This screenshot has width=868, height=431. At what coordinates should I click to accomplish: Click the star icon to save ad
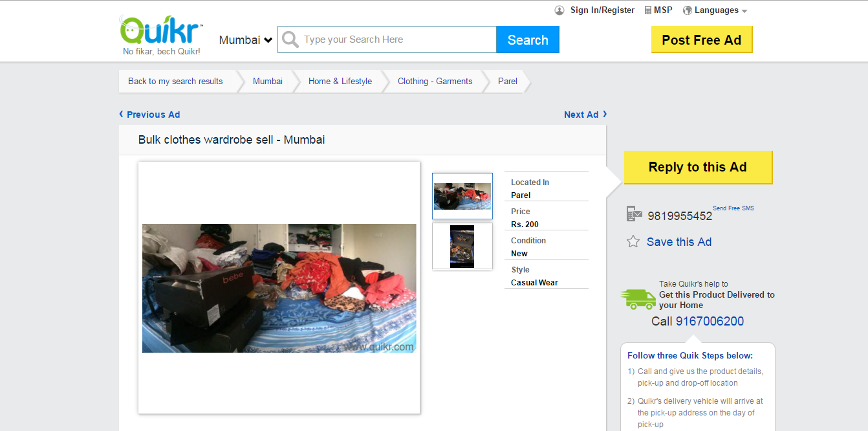tap(633, 241)
